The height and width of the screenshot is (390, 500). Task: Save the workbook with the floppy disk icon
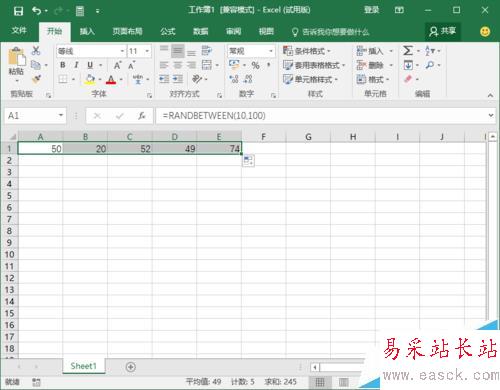(18, 11)
